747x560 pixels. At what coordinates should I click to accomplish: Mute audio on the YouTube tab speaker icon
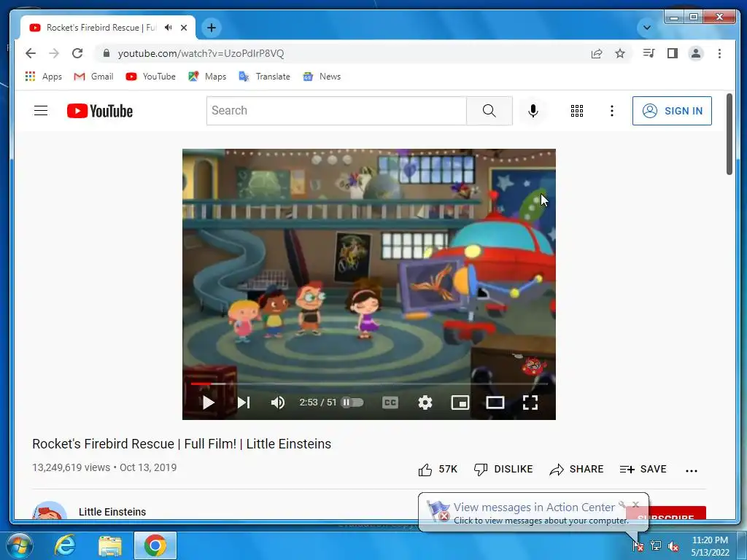(x=169, y=28)
